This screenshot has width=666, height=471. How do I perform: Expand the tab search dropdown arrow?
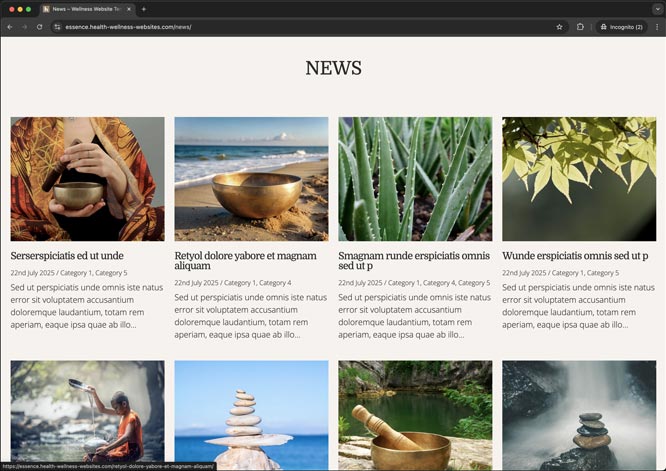(x=657, y=9)
